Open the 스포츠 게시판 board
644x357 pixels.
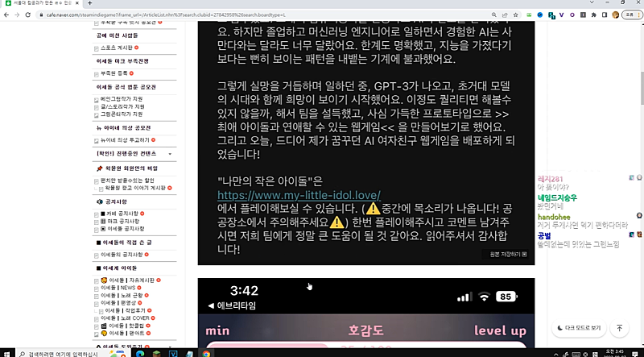pos(117,48)
